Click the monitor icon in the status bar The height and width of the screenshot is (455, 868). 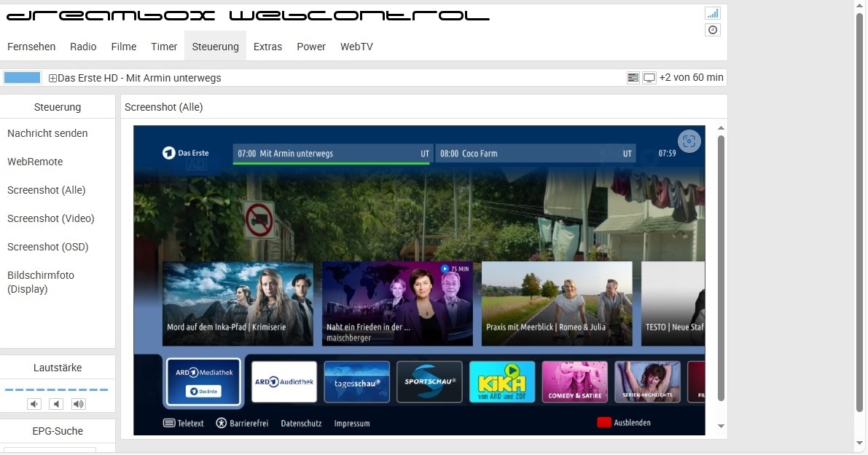[x=649, y=78]
